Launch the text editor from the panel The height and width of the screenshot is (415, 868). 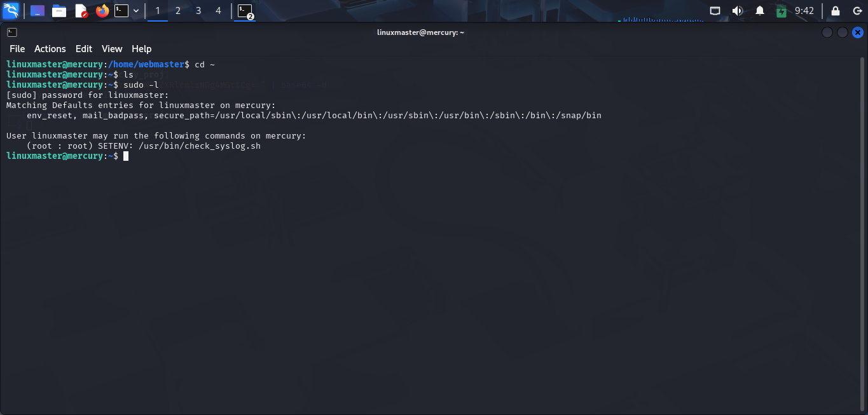tap(81, 11)
